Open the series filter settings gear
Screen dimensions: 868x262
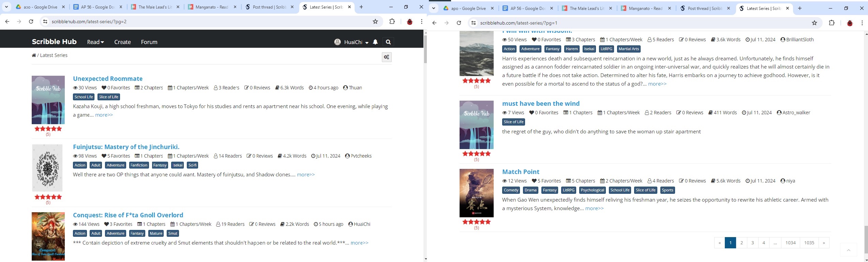point(386,57)
